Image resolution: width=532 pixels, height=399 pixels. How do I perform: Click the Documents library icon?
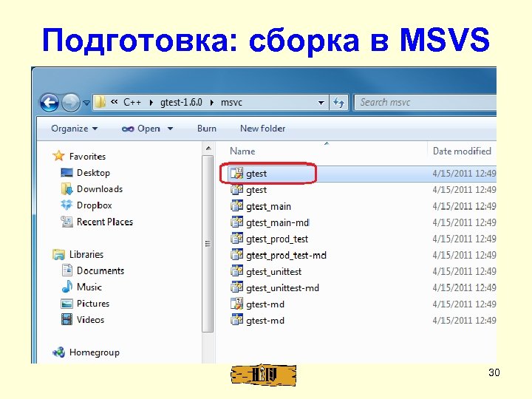(66, 270)
